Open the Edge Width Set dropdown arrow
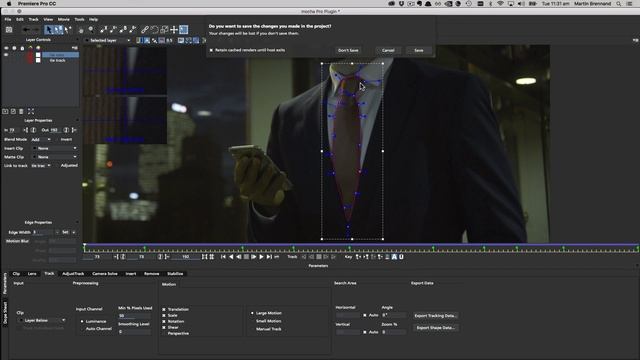Viewport: 640px width, 360px height. [74, 232]
